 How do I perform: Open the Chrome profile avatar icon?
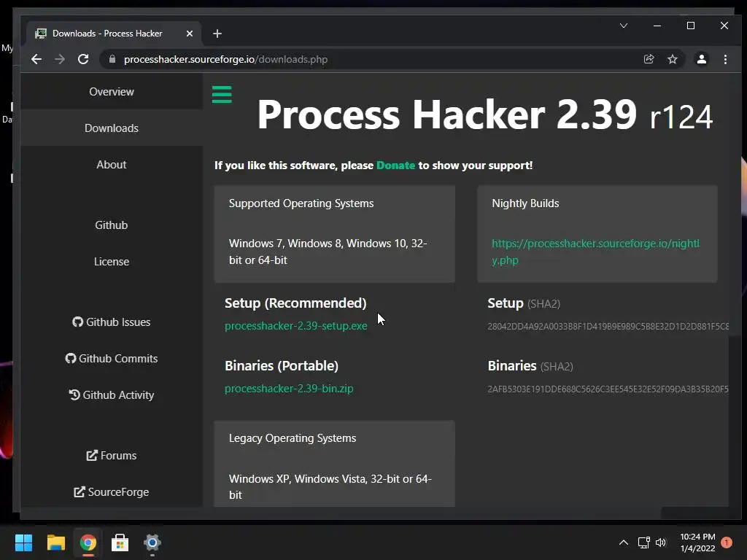click(701, 59)
